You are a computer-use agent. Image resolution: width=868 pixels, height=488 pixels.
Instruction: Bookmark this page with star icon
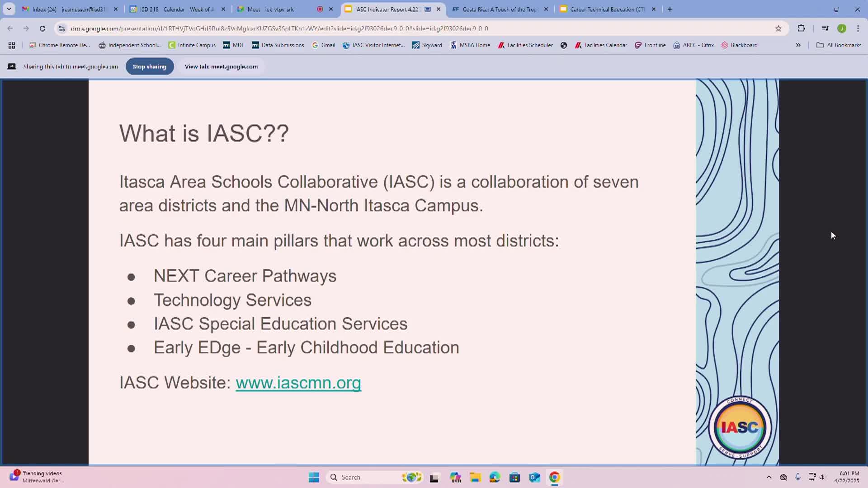[778, 28]
